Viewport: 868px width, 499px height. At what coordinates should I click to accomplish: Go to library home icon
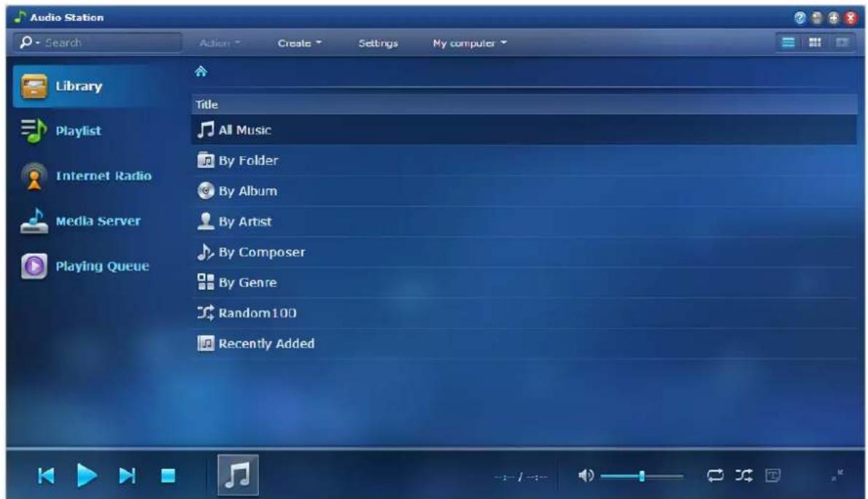pyautogui.click(x=201, y=71)
